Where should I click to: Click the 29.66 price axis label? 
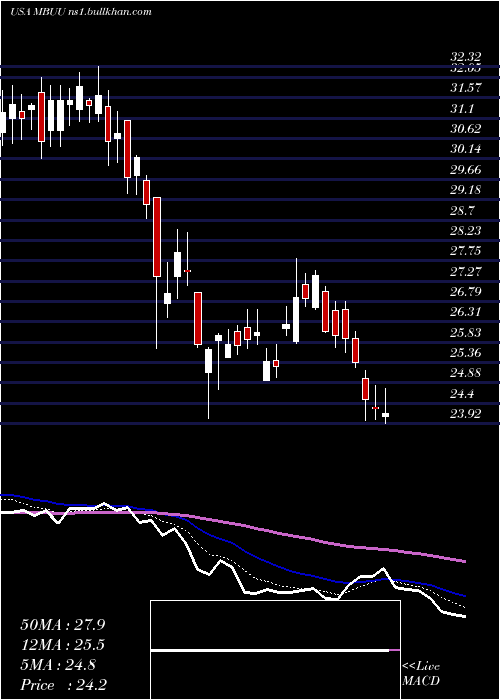tap(466, 170)
